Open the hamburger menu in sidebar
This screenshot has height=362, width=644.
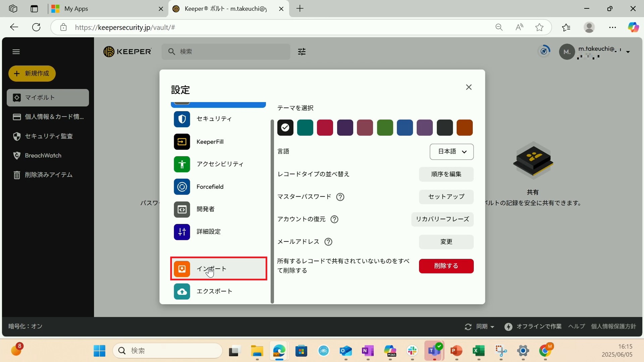pyautogui.click(x=16, y=52)
